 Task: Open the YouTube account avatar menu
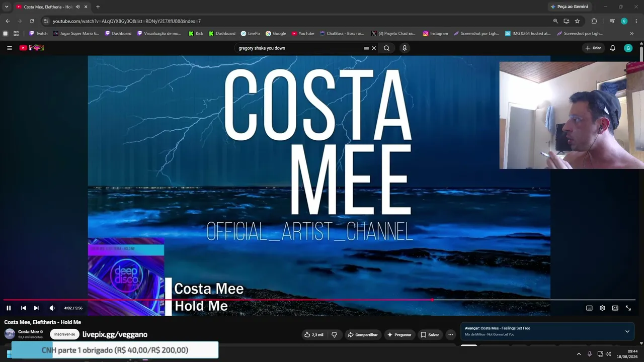[628, 48]
